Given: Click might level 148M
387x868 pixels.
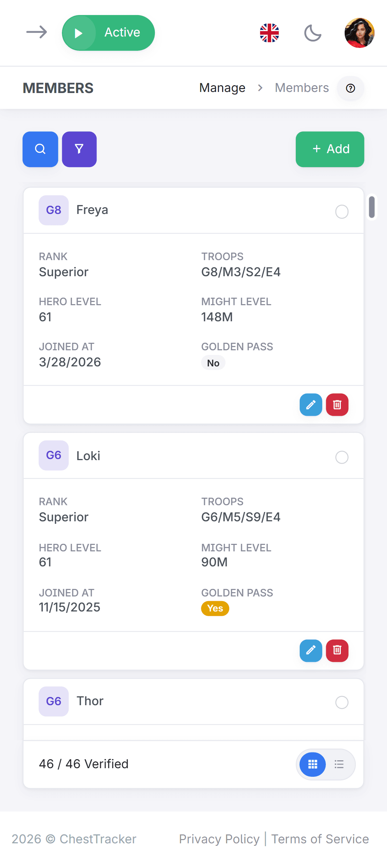Looking at the screenshot, I should pos(217,317).
